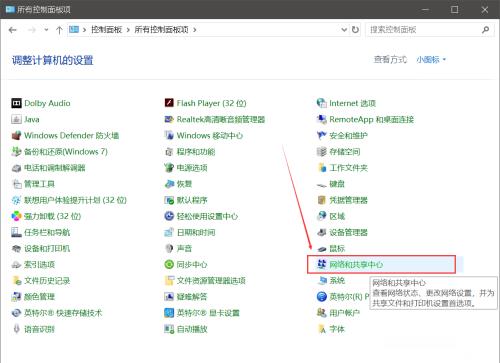Open 索引选项 link
This screenshot has height=363, width=500.
(39, 265)
